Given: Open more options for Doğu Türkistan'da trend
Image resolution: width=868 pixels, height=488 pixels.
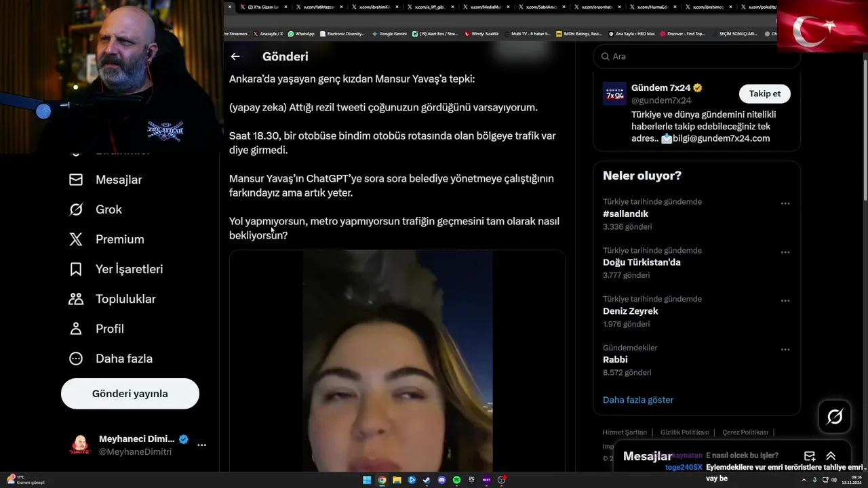Looking at the screenshot, I should click(x=785, y=252).
